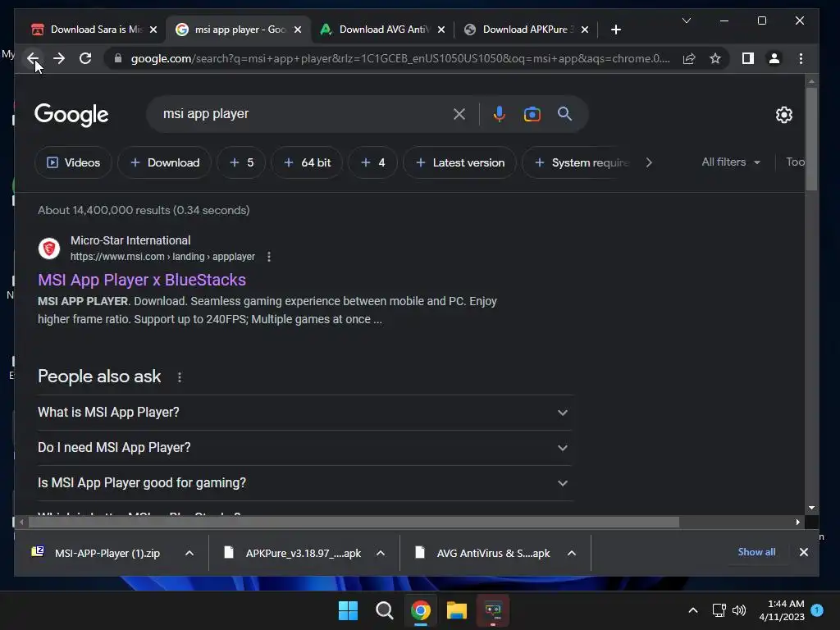Add the Latest version filter chip

459,162
